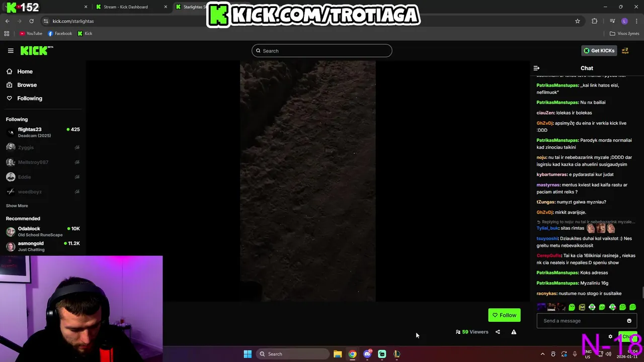Open user avatar menu in header
Viewport: 644px width, 362px height.
tap(625, 51)
